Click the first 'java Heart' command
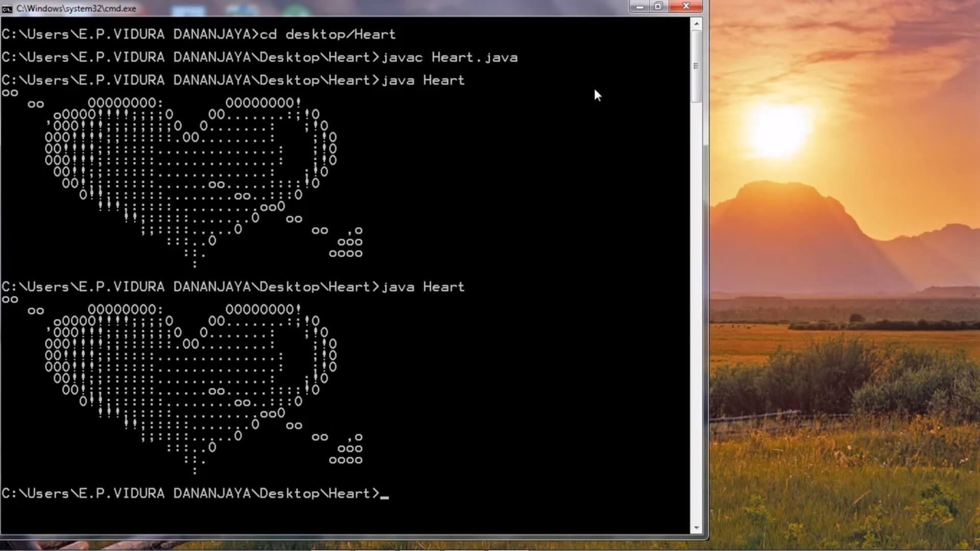The image size is (980, 551). coord(423,80)
